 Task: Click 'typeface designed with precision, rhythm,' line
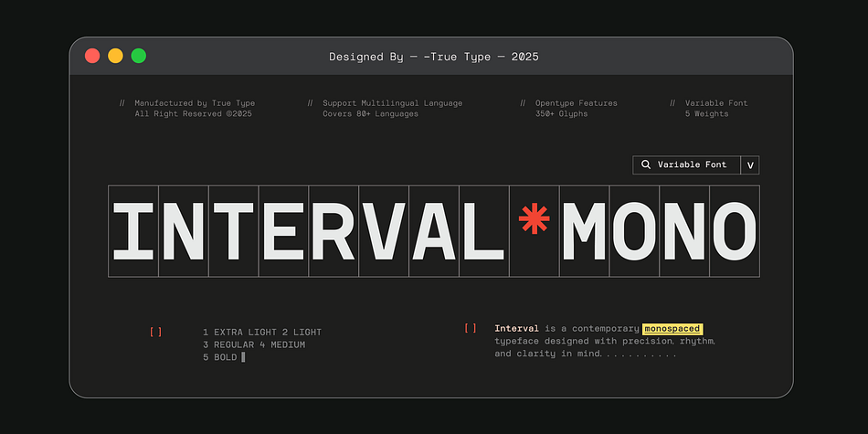[605, 341]
